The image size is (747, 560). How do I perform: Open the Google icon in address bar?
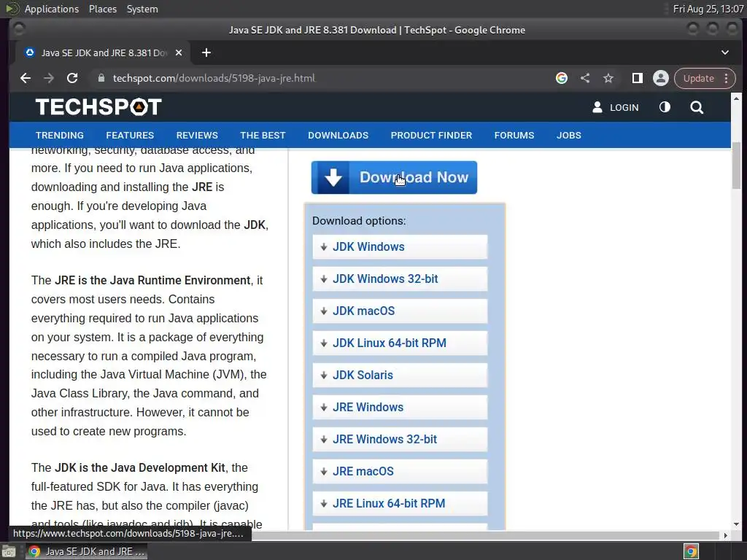(x=562, y=78)
